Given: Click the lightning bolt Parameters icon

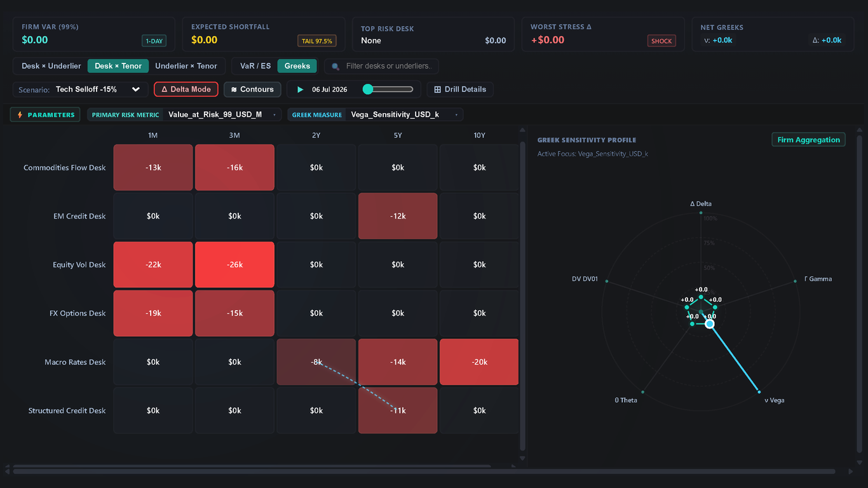Looking at the screenshot, I should coord(20,115).
